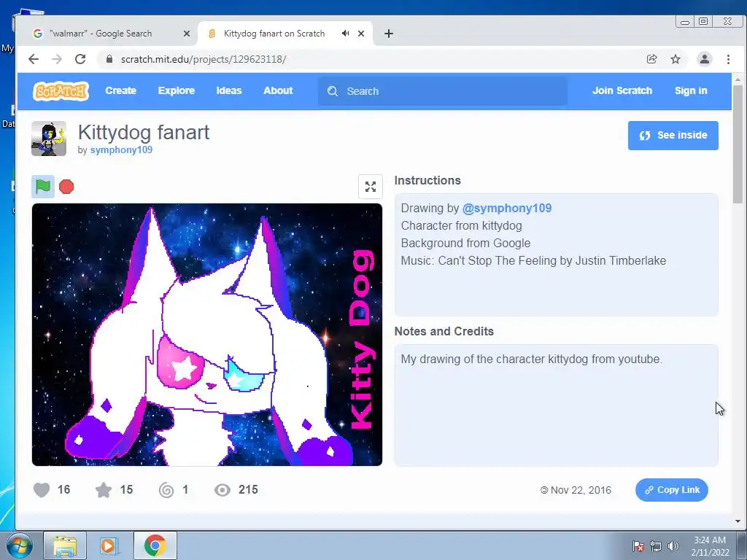Click the site lock icon

tap(109, 59)
